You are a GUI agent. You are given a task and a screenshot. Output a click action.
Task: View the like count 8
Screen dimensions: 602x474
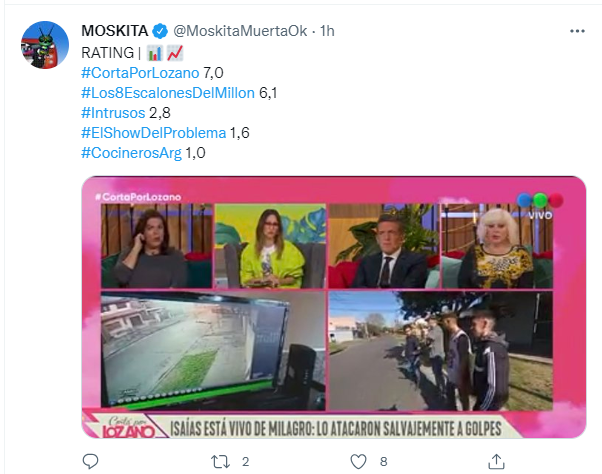pyautogui.click(x=384, y=461)
